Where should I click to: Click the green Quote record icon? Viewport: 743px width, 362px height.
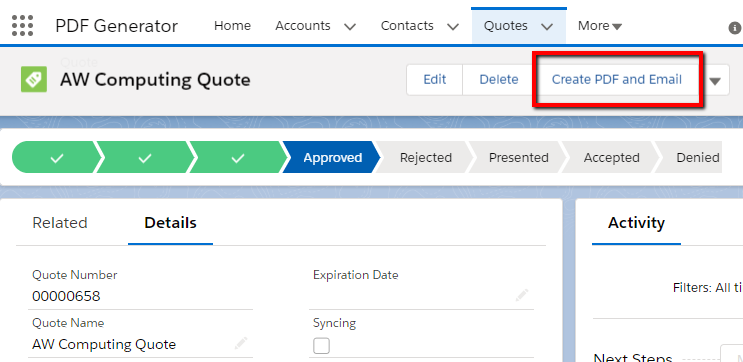[x=34, y=79]
